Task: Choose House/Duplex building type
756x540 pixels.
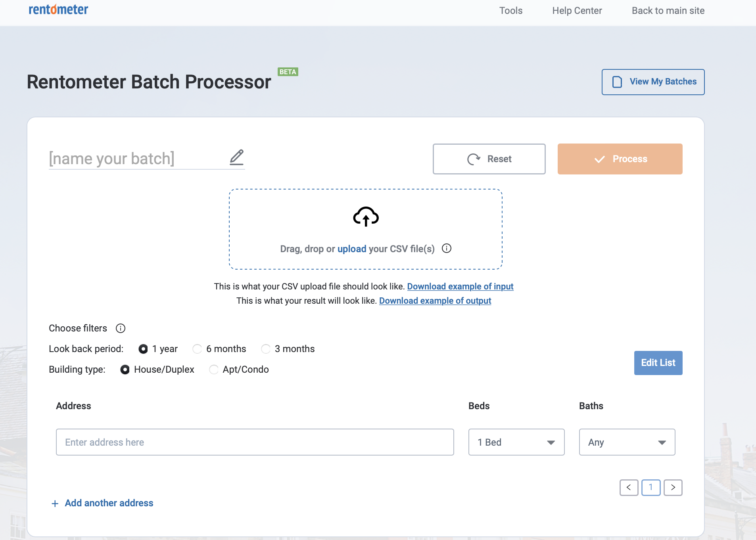Action: click(x=125, y=370)
